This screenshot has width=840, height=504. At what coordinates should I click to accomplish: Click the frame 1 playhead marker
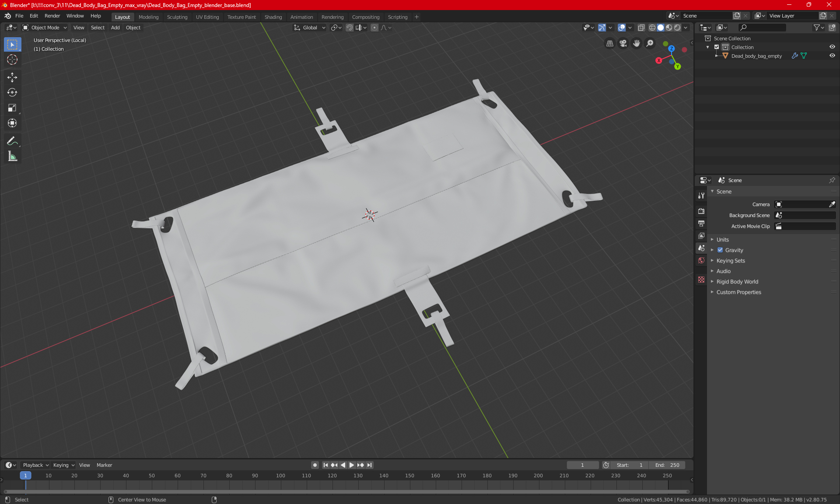25,476
